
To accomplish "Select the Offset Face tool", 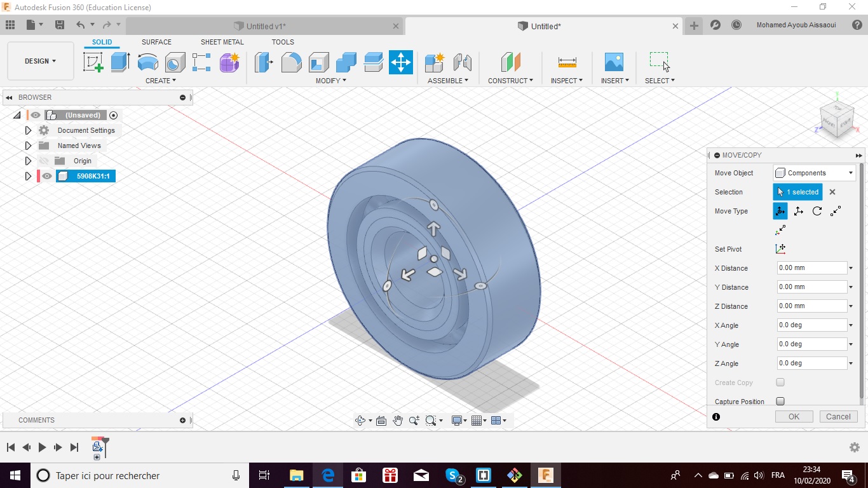I will 373,62.
